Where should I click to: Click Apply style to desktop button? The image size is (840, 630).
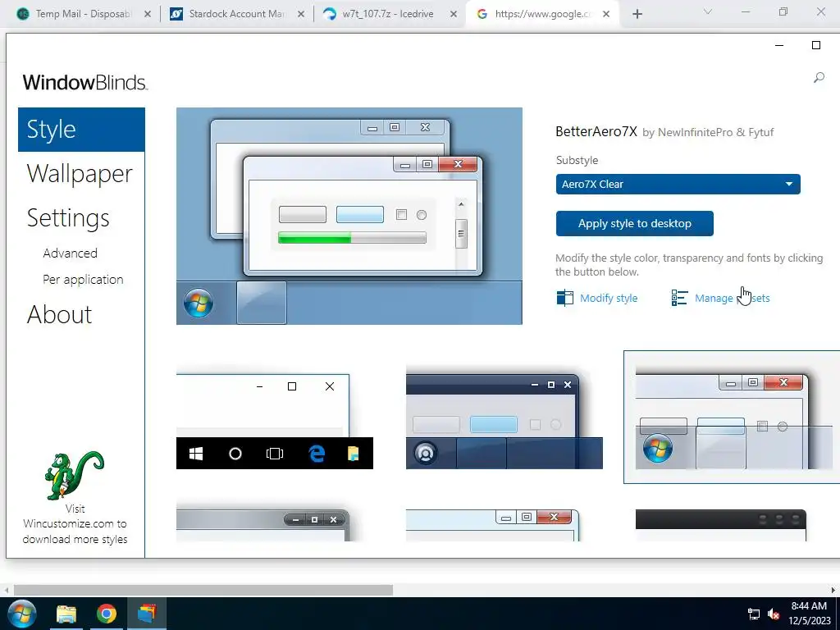point(634,223)
